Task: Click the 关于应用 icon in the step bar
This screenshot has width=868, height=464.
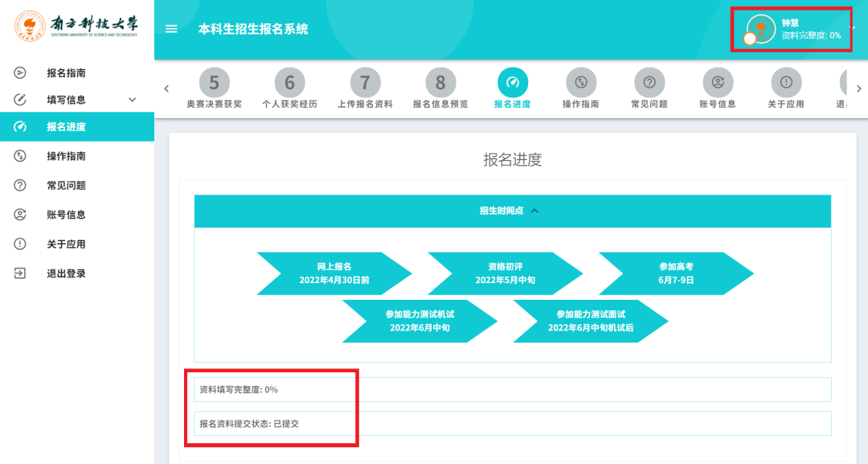Action: point(786,82)
